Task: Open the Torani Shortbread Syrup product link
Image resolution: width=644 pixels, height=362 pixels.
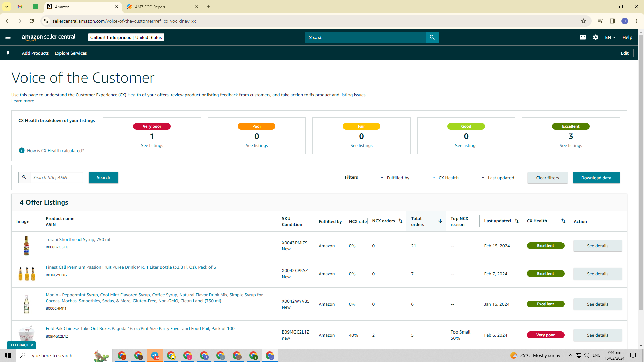Action: [x=78, y=239]
